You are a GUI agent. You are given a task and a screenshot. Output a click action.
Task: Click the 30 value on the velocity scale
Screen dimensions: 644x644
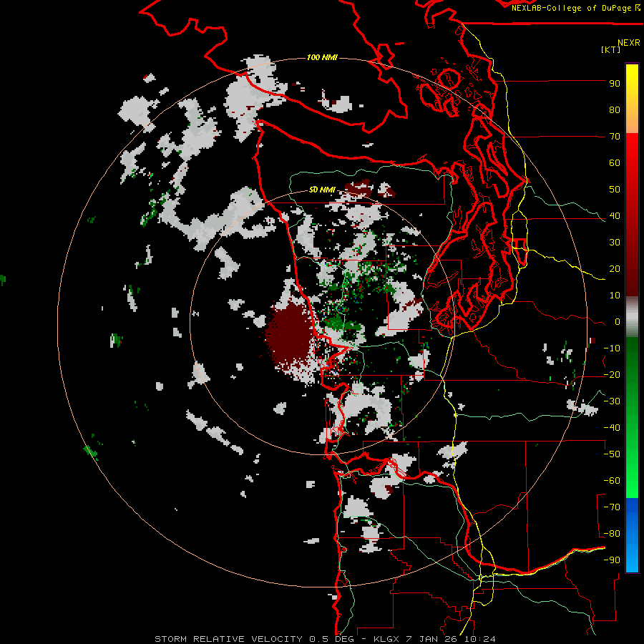[x=615, y=243]
